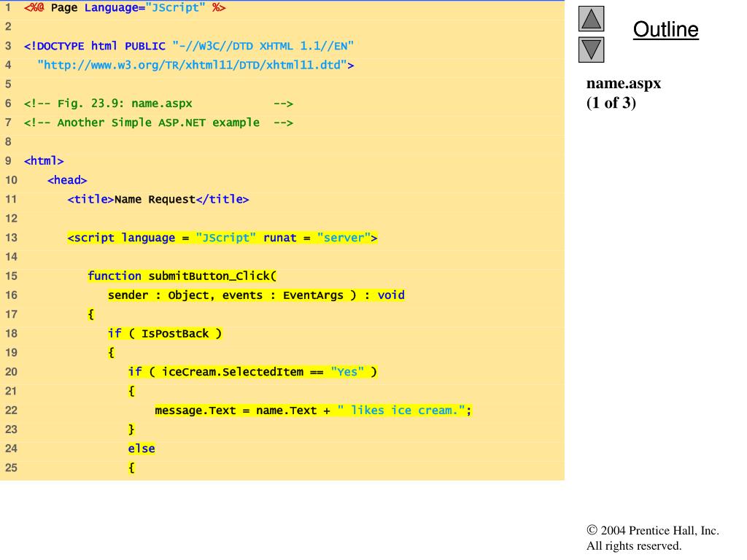Click the up arrow navigation button
Image resolution: width=747 pixels, height=560 pixels.
point(591,18)
